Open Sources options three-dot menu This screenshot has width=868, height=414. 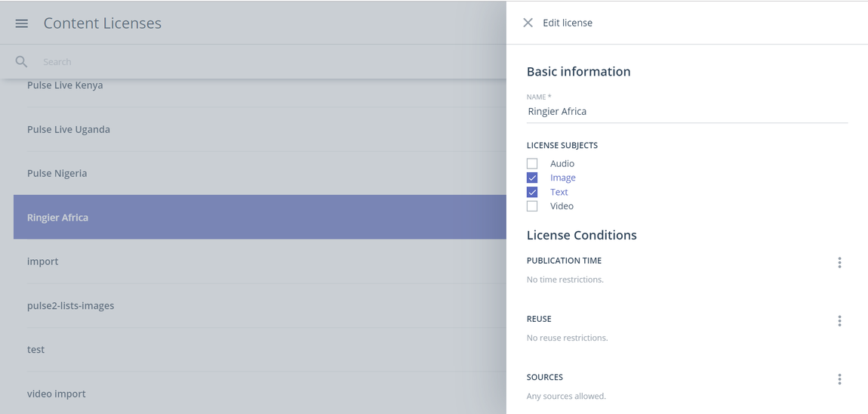(x=839, y=379)
